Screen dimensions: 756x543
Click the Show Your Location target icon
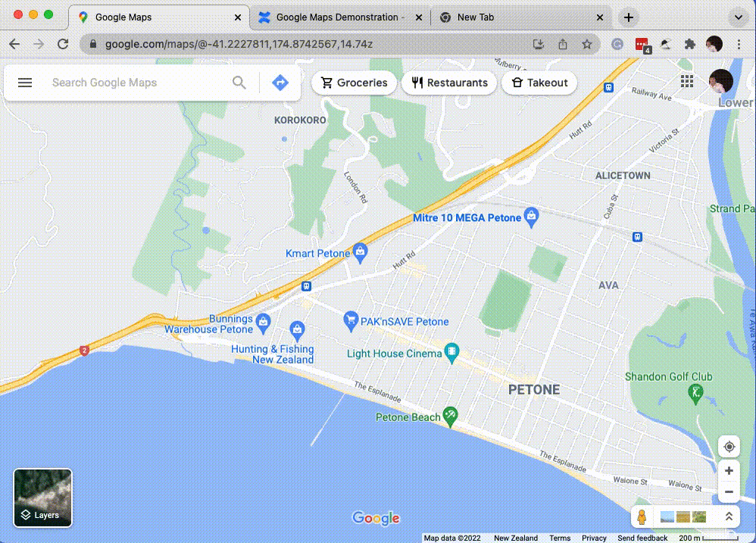coord(729,447)
